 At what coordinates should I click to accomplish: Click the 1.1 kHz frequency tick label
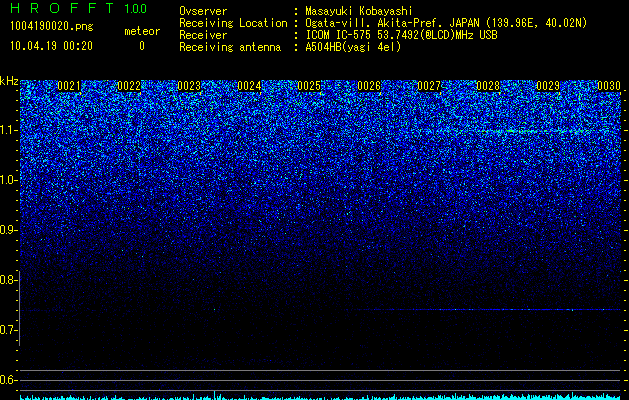click(x=8, y=130)
